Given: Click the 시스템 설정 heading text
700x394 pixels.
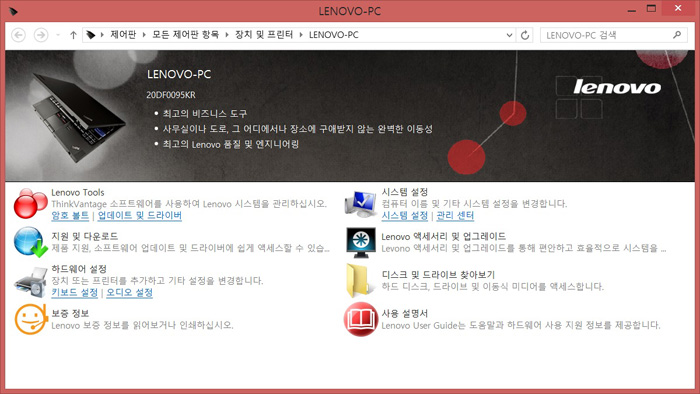Looking at the screenshot, I should (x=404, y=192).
